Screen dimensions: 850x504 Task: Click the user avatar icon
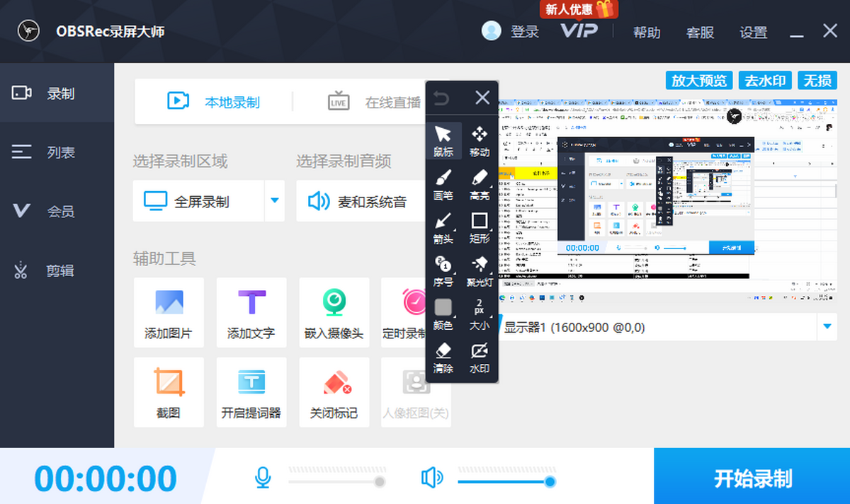(491, 30)
